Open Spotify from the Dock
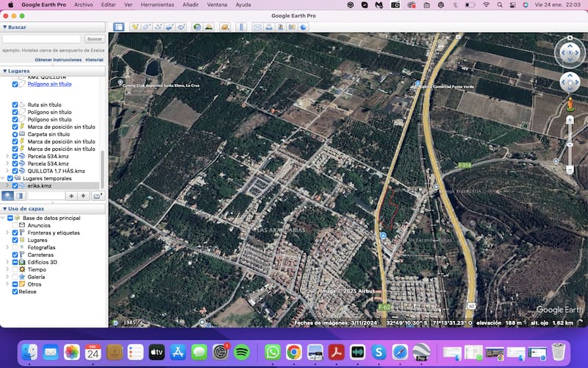The width and height of the screenshot is (588, 368). tap(242, 353)
